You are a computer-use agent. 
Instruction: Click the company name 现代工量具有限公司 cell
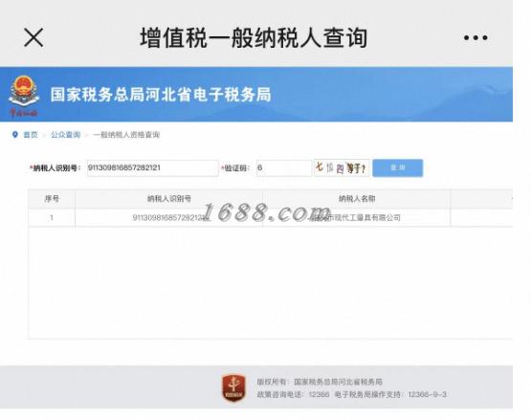(357, 218)
